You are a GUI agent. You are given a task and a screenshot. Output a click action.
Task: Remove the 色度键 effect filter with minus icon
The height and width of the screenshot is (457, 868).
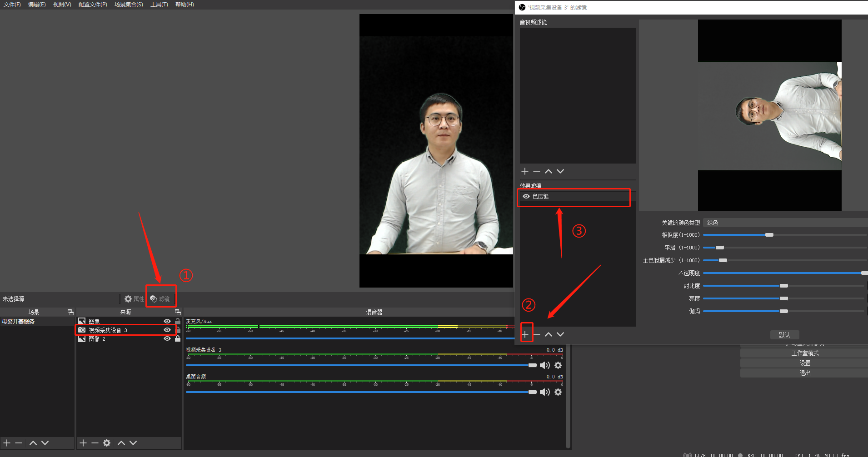537,334
